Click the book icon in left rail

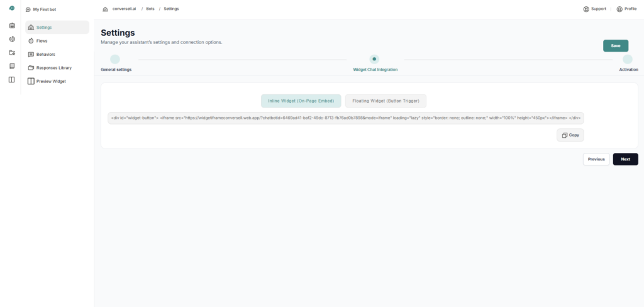(11, 66)
